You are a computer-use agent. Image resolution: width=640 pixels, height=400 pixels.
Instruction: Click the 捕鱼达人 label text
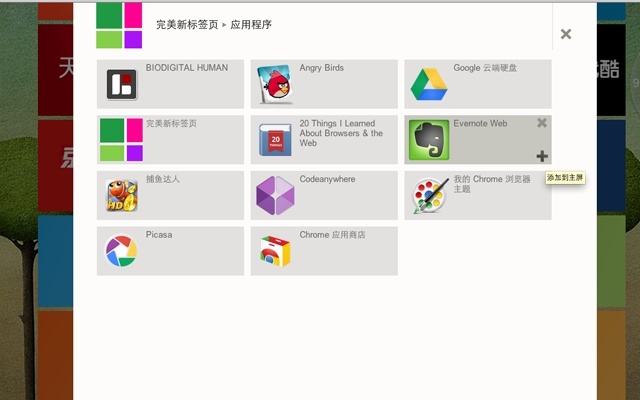click(x=162, y=179)
